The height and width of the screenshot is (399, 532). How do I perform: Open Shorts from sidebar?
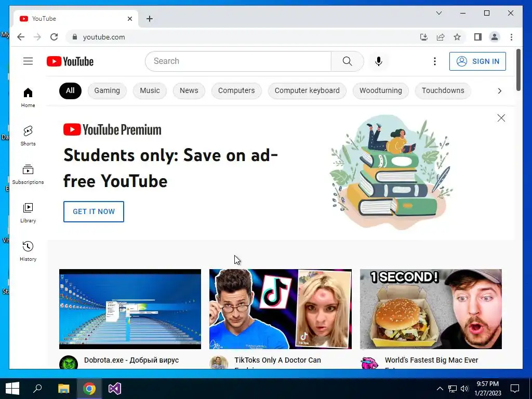click(28, 136)
